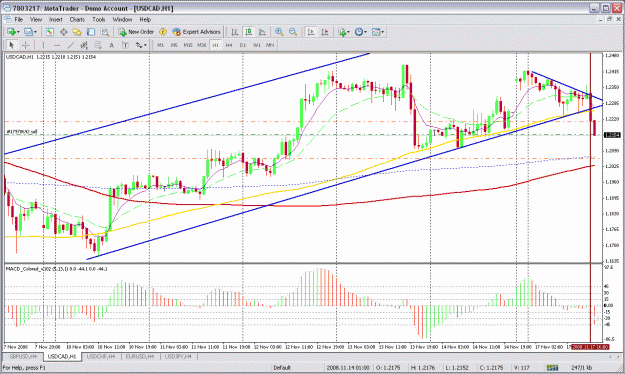The height and width of the screenshot is (374, 625).
Task: Select the Draw Horizontal Line tool
Action: (x=57, y=45)
